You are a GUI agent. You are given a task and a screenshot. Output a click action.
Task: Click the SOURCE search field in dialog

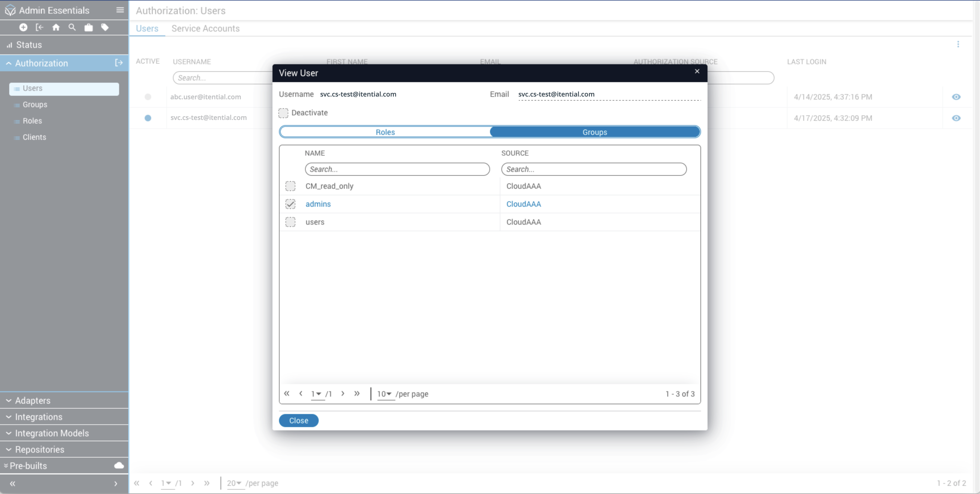point(594,169)
